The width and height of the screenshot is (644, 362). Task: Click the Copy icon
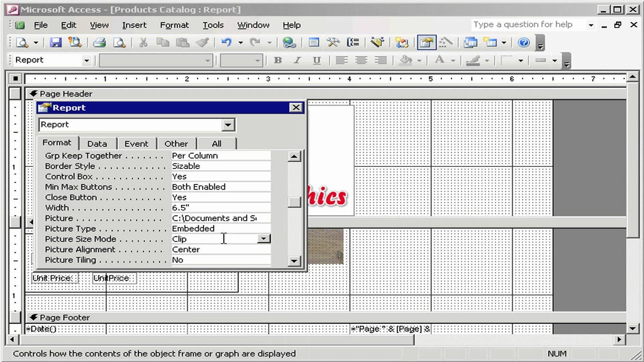click(163, 43)
